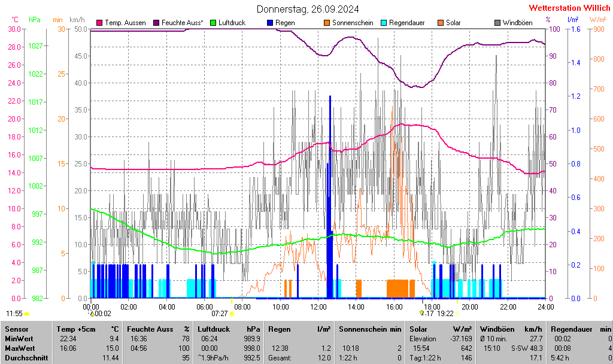Click the 'Durchschnitt' row label

click(26, 357)
